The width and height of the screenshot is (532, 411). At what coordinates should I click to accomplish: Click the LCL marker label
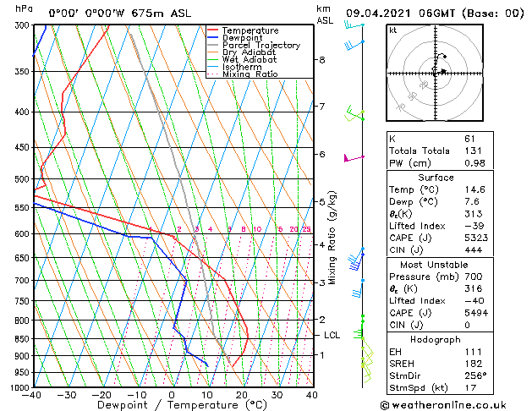(x=332, y=336)
